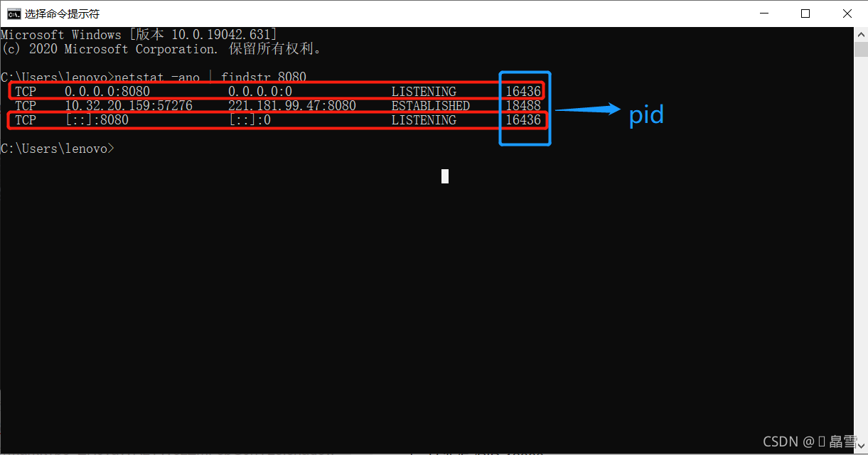The width and height of the screenshot is (868, 455).
Task: Click the blue pid annotation label
Action: point(646,114)
